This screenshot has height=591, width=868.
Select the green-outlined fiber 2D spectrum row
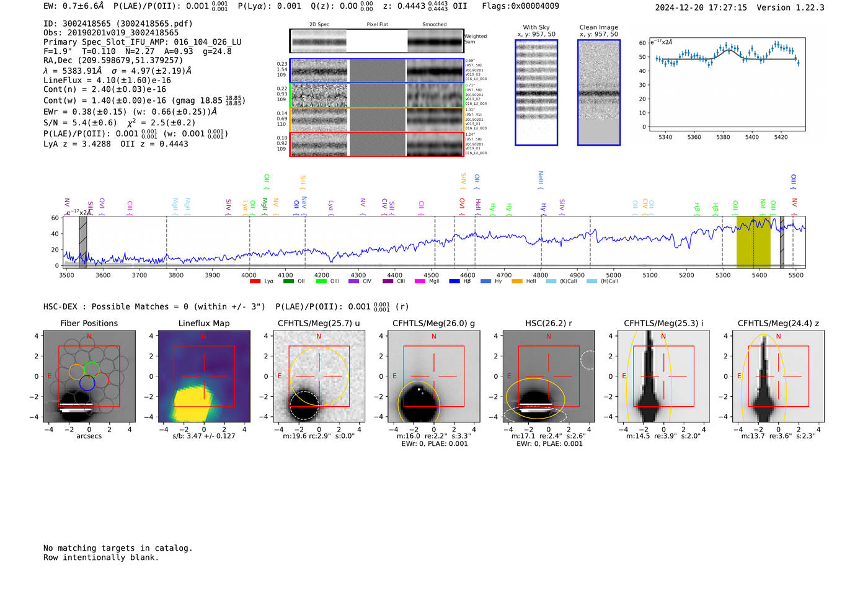point(377,96)
